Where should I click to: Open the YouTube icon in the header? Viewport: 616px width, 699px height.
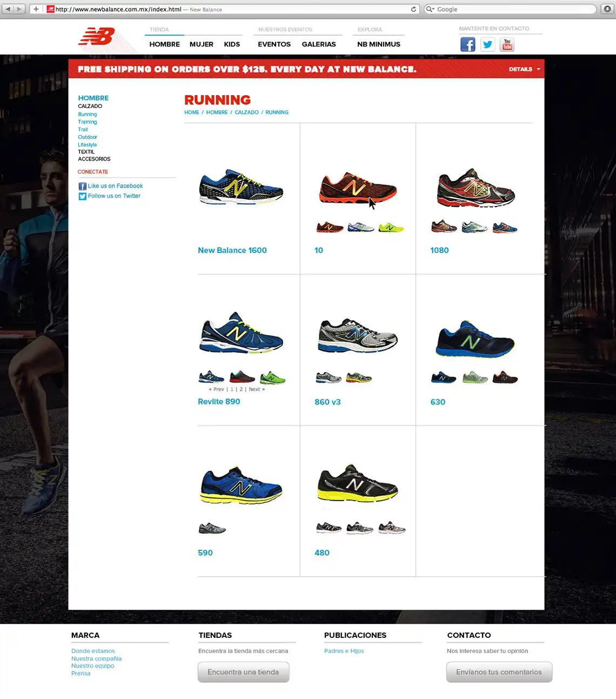click(507, 44)
